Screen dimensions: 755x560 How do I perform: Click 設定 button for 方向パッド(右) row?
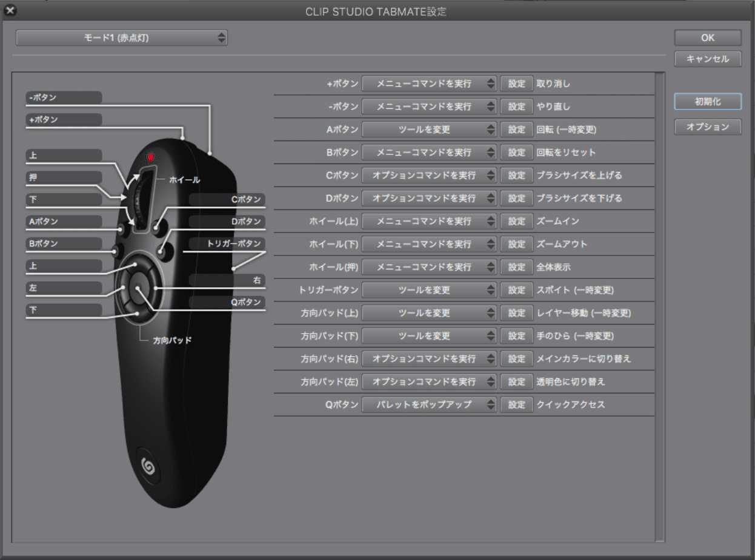[x=516, y=359]
